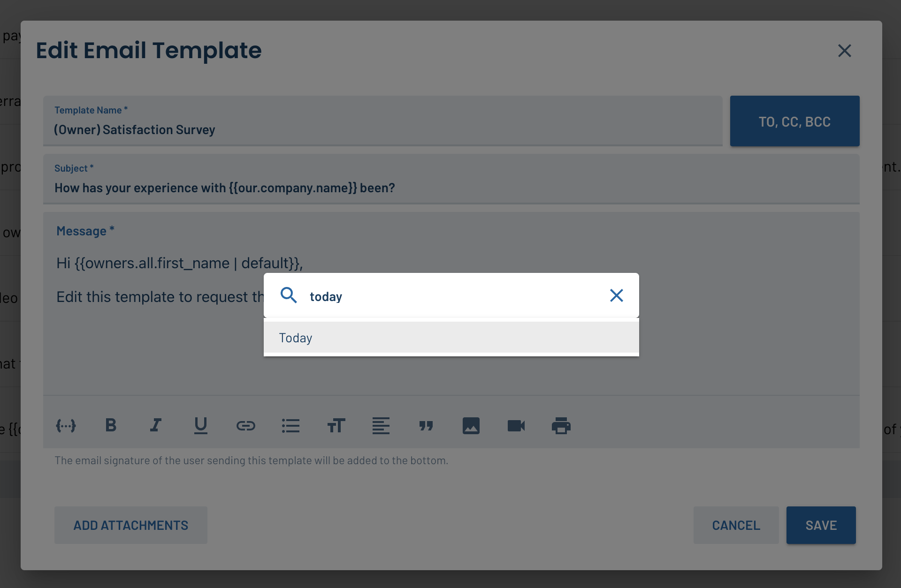
Task: Click the variable search box containing today
Action: tap(451, 296)
